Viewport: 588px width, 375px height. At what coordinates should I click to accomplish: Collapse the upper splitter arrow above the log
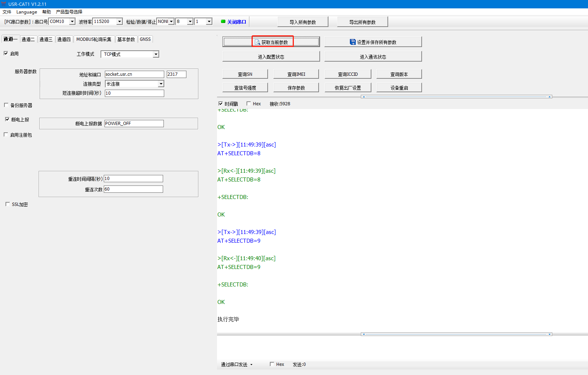click(364, 97)
